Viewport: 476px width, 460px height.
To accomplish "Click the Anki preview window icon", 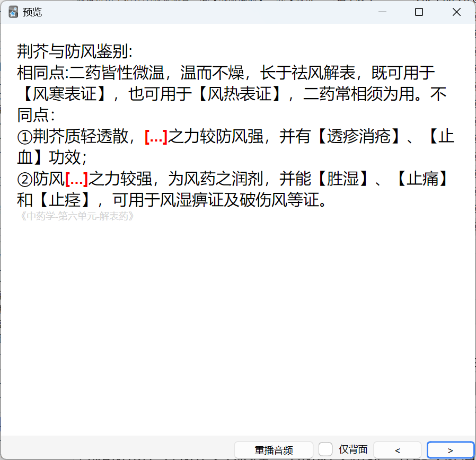I will click(13, 12).
